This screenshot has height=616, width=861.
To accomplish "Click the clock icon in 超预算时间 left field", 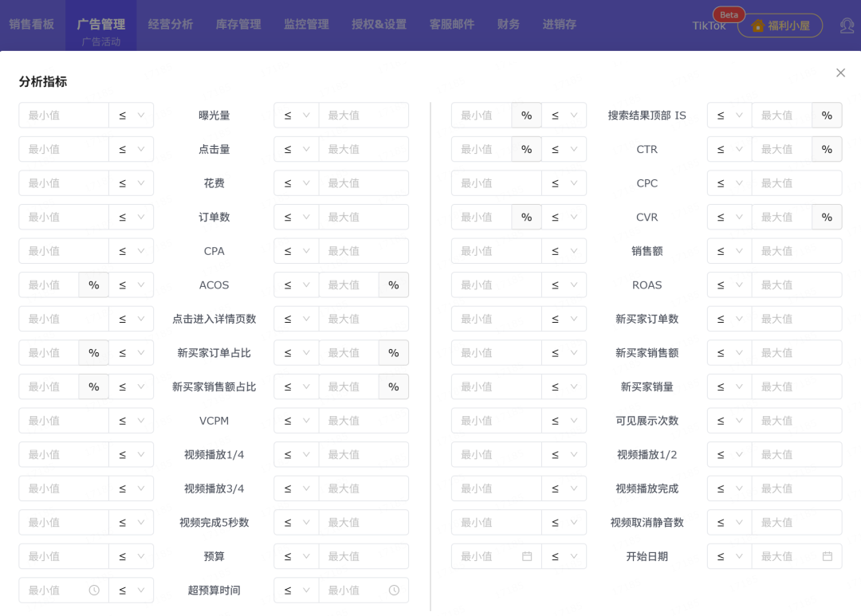I will [94, 590].
